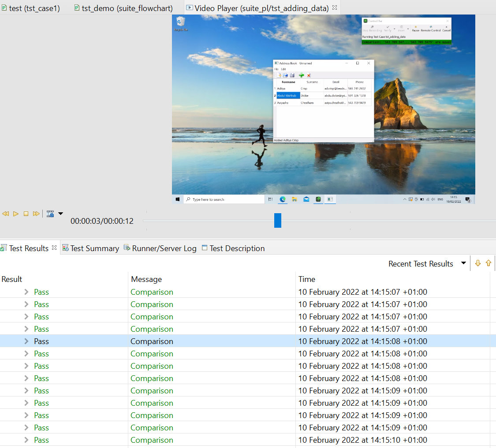The height and width of the screenshot is (448, 496).
Task: Click the Message column header
Action: click(146, 279)
